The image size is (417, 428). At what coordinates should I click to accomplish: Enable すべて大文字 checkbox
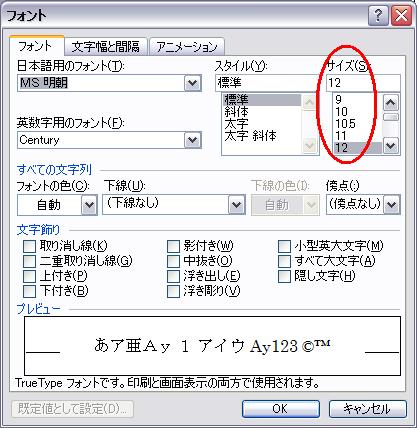click(284, 261)
